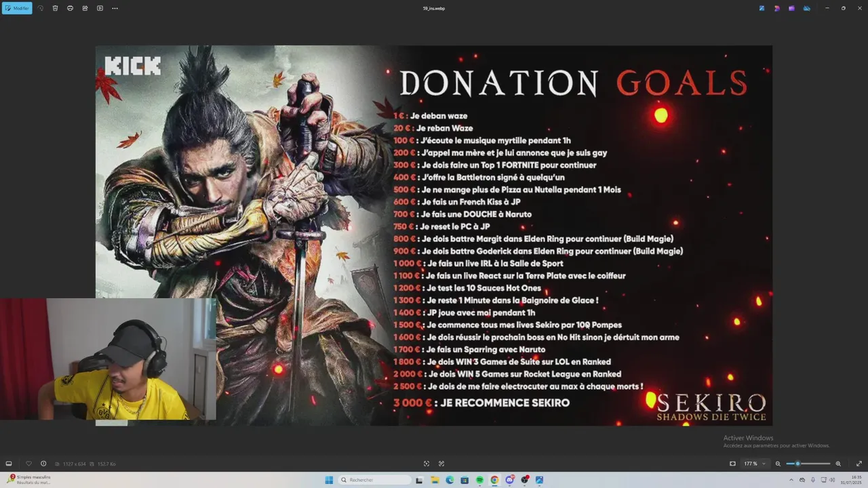Open the Windows Start menu

[x=329, y=480]
